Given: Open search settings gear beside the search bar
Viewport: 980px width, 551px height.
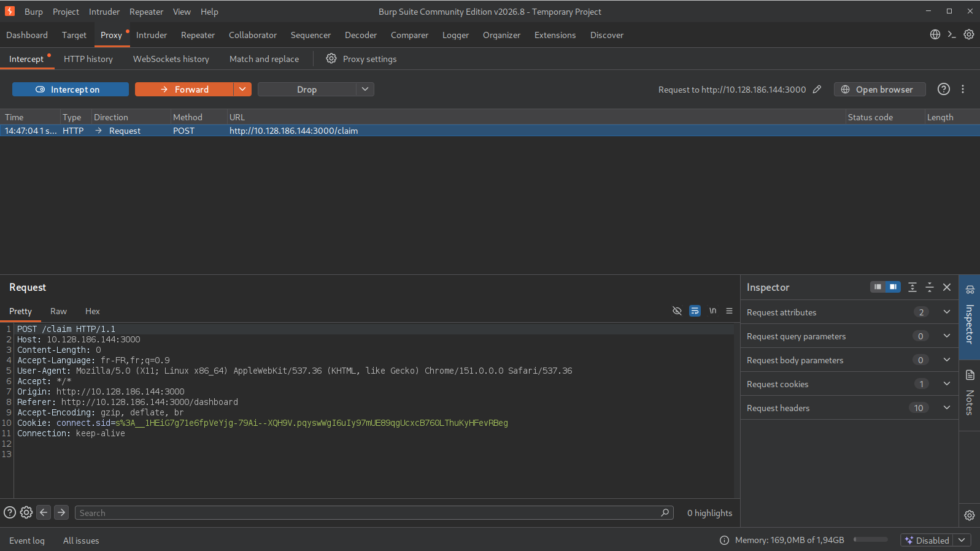Looking at the screenshot, I should click(x=26, y=512).
